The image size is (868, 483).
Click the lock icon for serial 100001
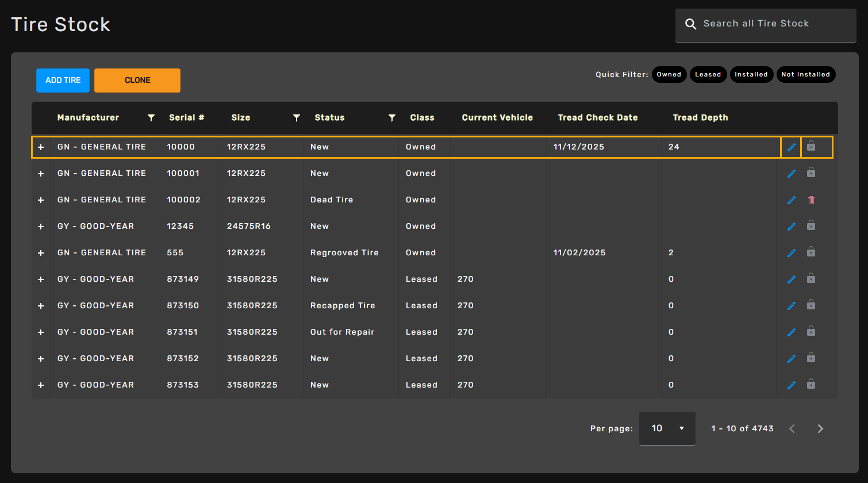click(811, 172)
